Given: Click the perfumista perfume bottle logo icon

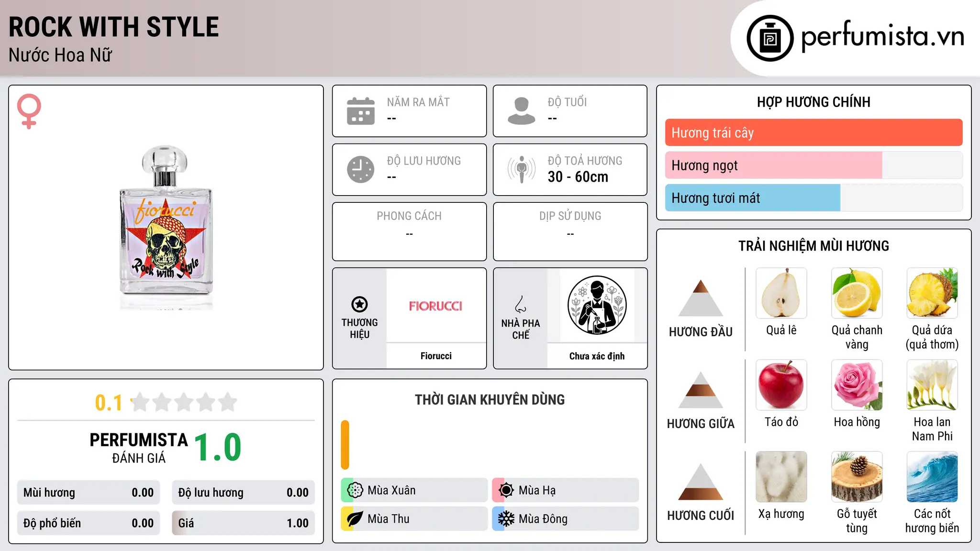Looking at the screenshot, I should (x=770, y=38).
